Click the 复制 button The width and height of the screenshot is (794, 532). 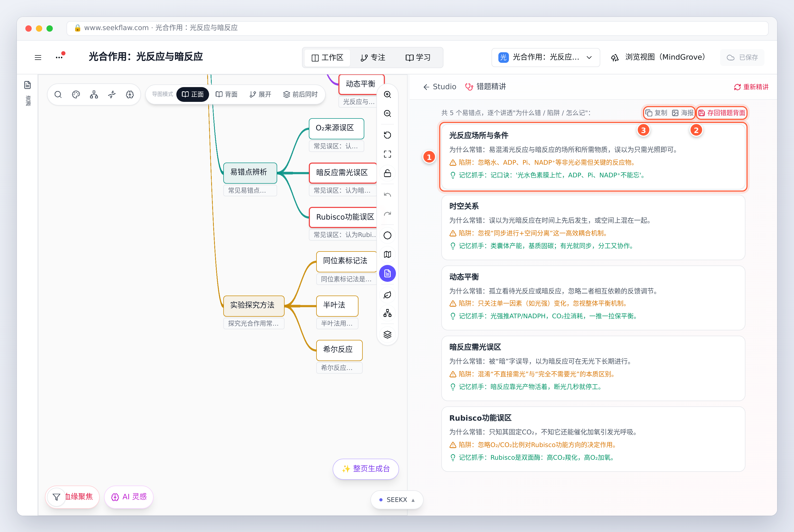(656, 113)
